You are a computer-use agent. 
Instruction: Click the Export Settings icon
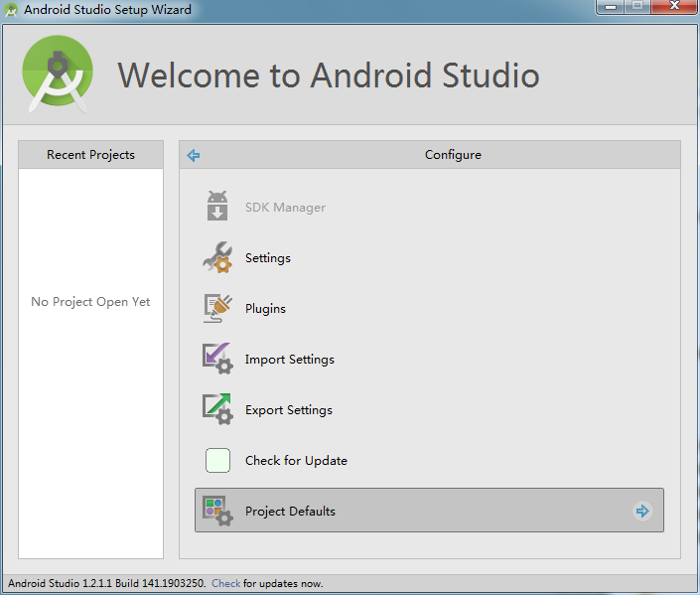(217, 409)
